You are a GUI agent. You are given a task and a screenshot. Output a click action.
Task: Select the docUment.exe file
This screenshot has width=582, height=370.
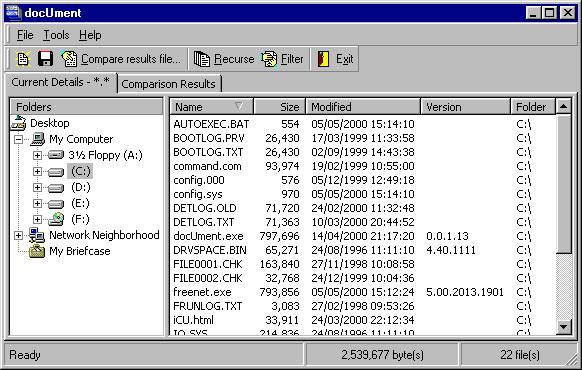[x=208, y=236]
